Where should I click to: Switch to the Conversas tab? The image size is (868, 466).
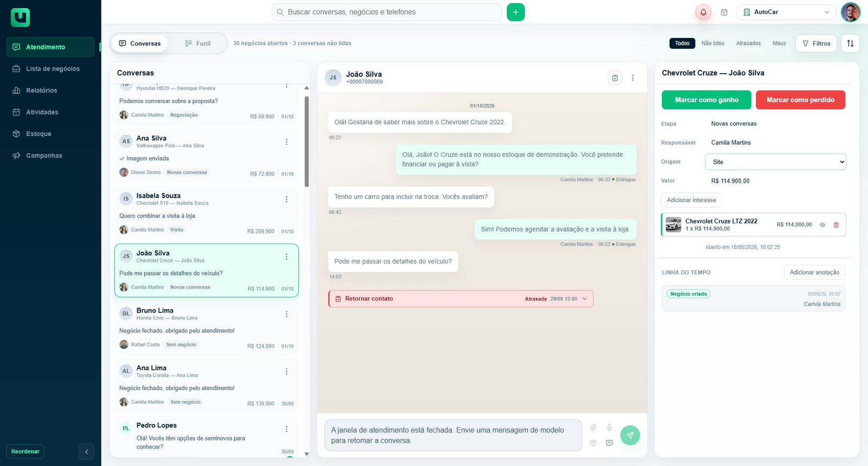click(x=139, y=43)
